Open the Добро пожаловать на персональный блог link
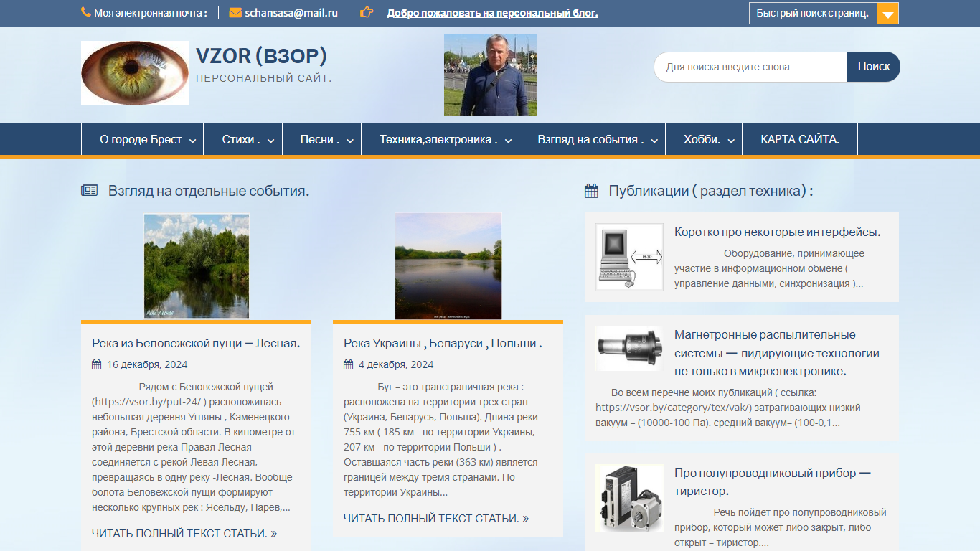The height and width of the screenshot is (551, 980). (492, 13)
